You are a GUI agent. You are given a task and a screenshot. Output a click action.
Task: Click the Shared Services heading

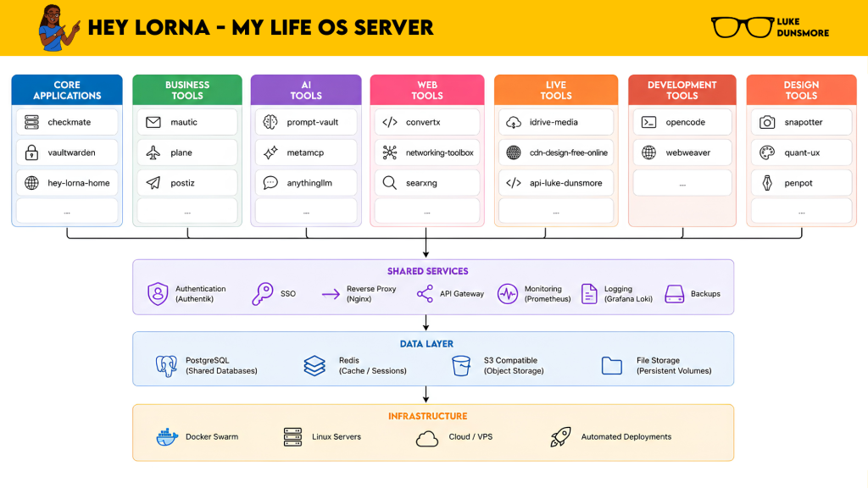[x=428, y=271]
